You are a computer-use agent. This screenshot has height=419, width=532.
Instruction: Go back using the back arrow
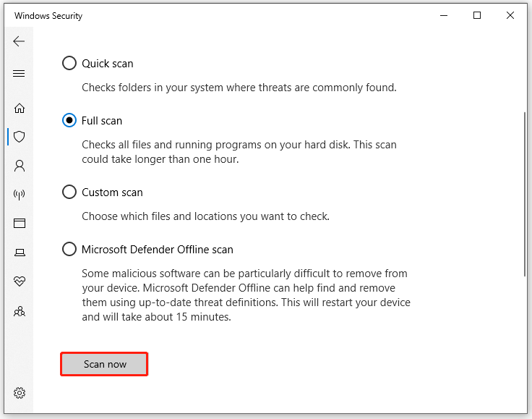point(20,42)
